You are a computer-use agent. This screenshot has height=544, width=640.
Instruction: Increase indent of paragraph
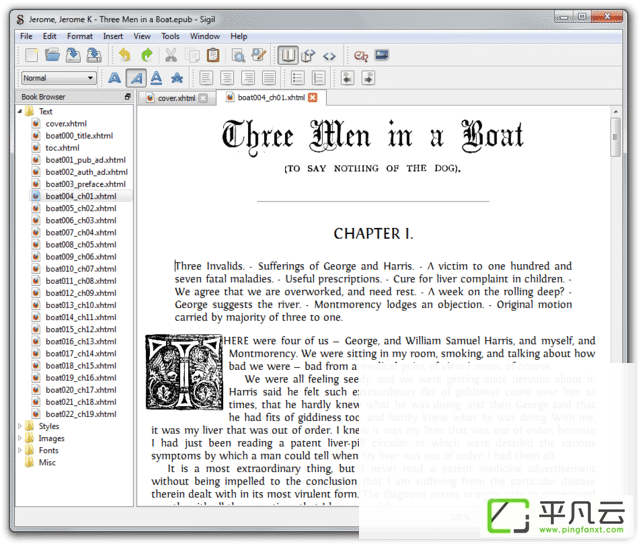pos(368,78)
